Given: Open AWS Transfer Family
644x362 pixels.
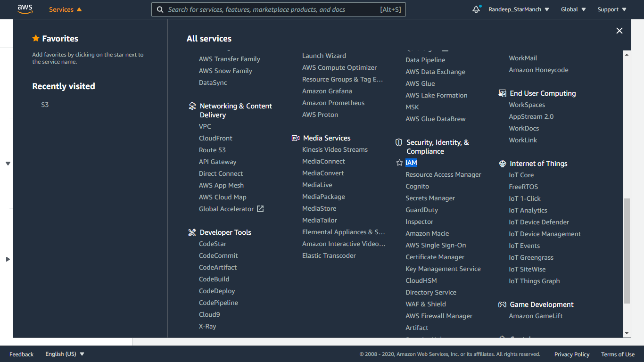Looking at the screenshot, I should [230, 59].
